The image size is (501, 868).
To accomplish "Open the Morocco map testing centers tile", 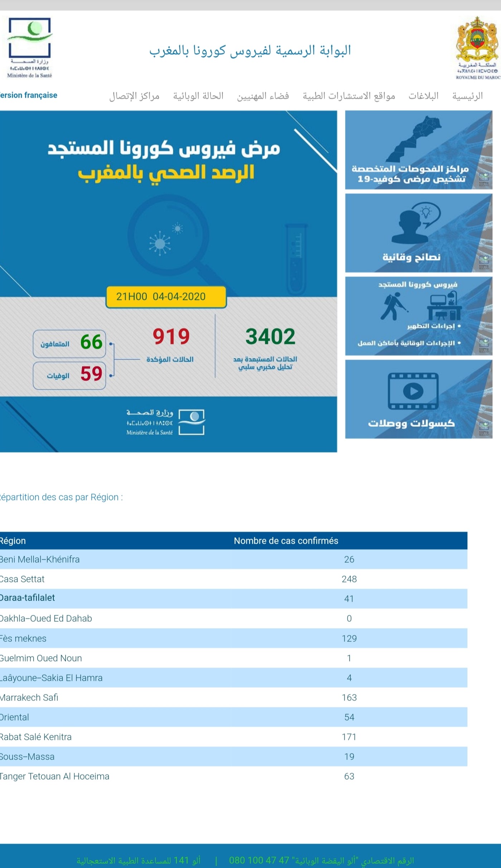I will pos(419,150).
